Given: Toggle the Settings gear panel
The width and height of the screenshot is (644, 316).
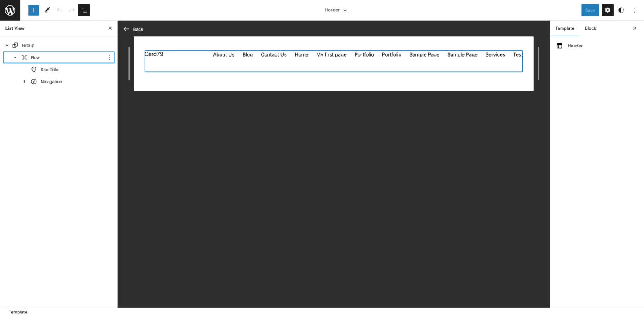Looking at the screenshot, I should click(608, 10).
